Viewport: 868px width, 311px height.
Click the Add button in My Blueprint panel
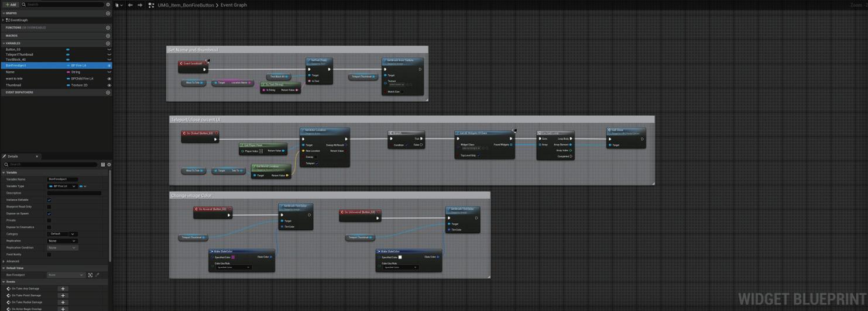10,5
